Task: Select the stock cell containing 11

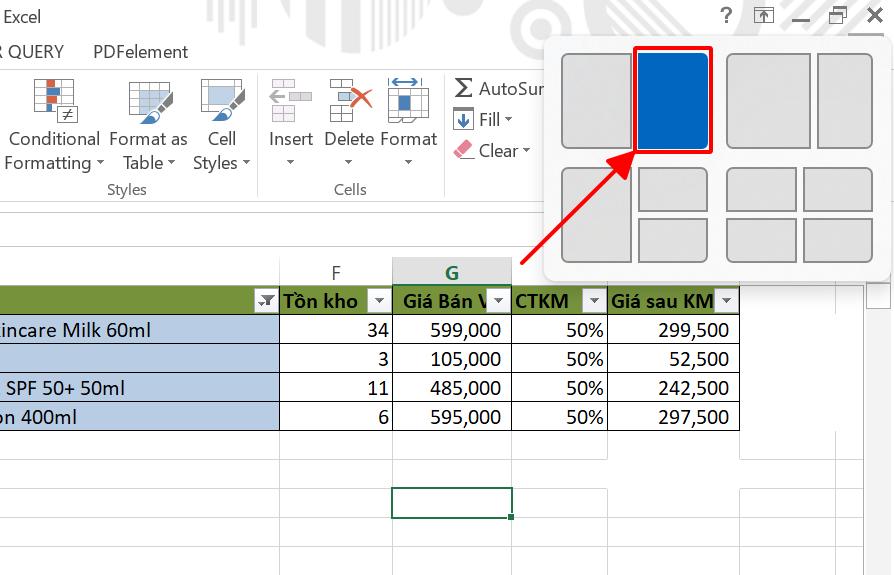Action: (336, 388)
